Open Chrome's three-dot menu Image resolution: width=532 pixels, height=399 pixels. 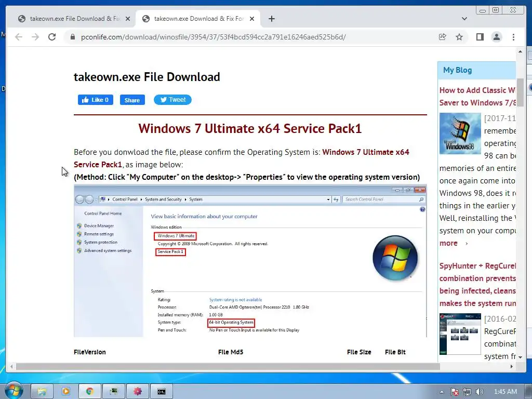tap(513, 37)
